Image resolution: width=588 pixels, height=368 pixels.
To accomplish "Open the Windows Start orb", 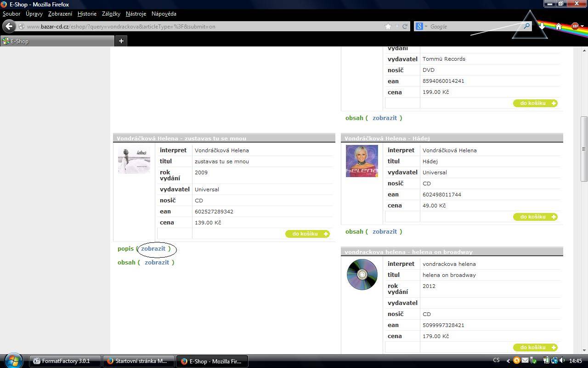I will pyautogui.click(x=12, y=360).
